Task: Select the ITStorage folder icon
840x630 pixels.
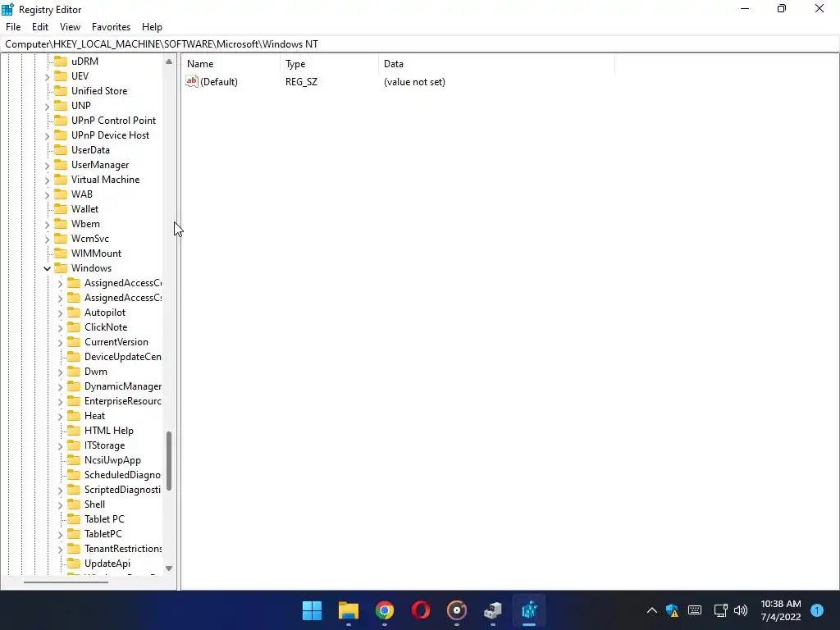Action: tap(74, 445)
